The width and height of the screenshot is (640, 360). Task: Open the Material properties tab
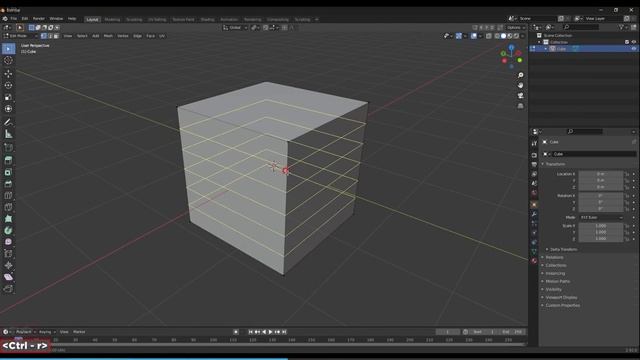coord(534,261)
